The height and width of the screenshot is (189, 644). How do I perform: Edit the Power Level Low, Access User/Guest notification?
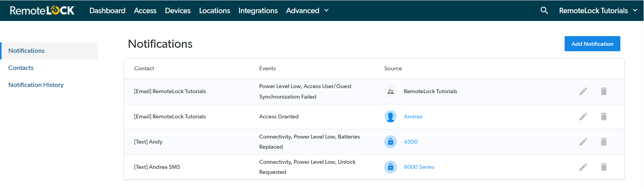583,91
